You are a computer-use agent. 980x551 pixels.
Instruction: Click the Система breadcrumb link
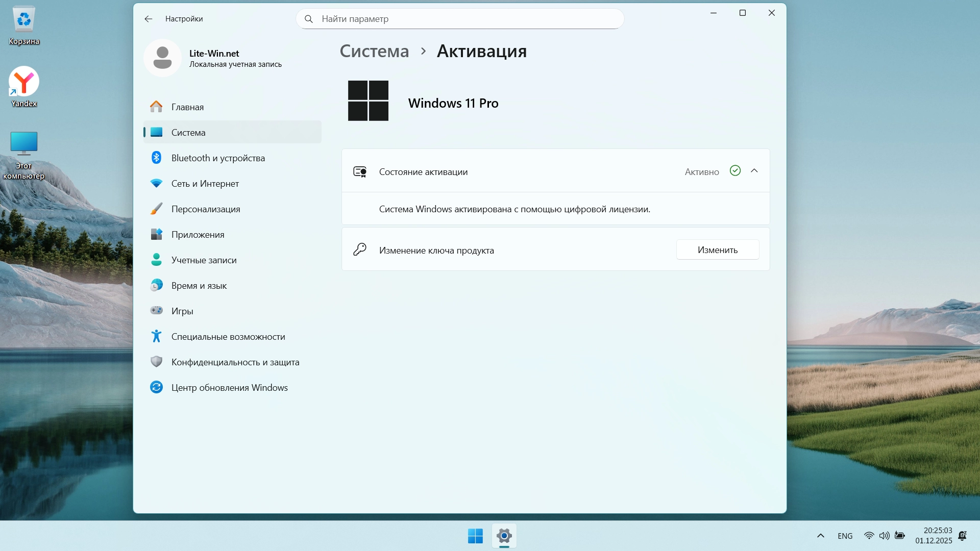click(x=374, y=51)
